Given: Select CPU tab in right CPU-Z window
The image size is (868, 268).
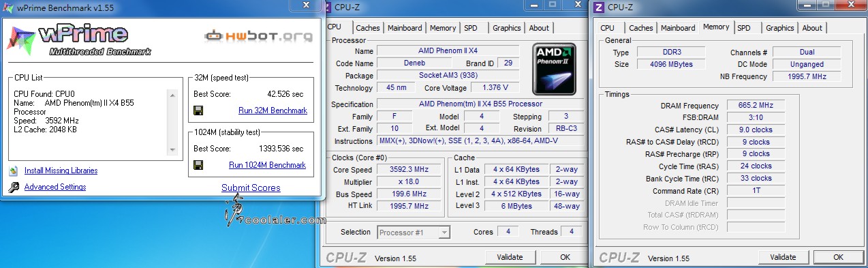Looking at the screenshot, I should 608,28.
